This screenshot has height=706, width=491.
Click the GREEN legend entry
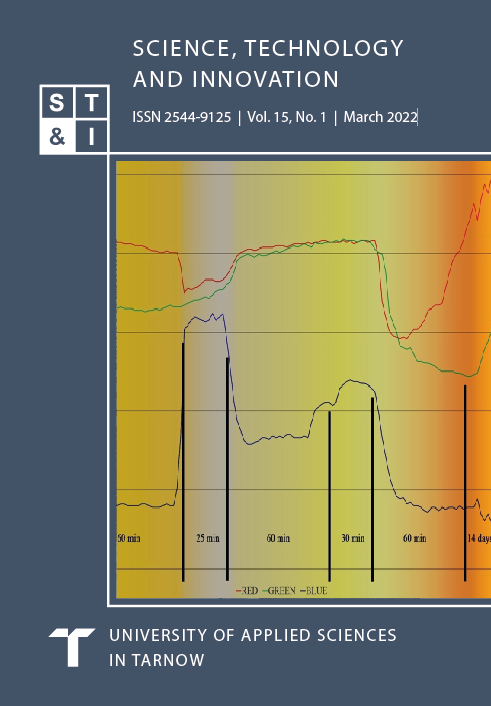(279, 590)
